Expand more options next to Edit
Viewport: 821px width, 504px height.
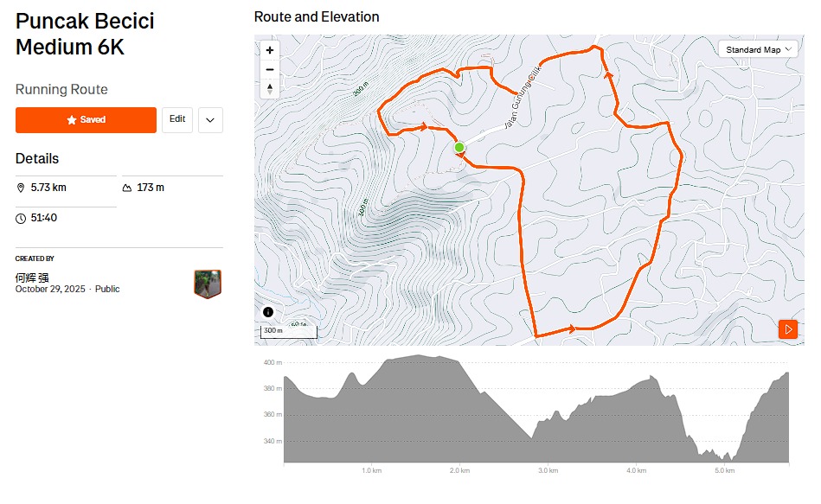pyautogui.click(x=210, y=120)
